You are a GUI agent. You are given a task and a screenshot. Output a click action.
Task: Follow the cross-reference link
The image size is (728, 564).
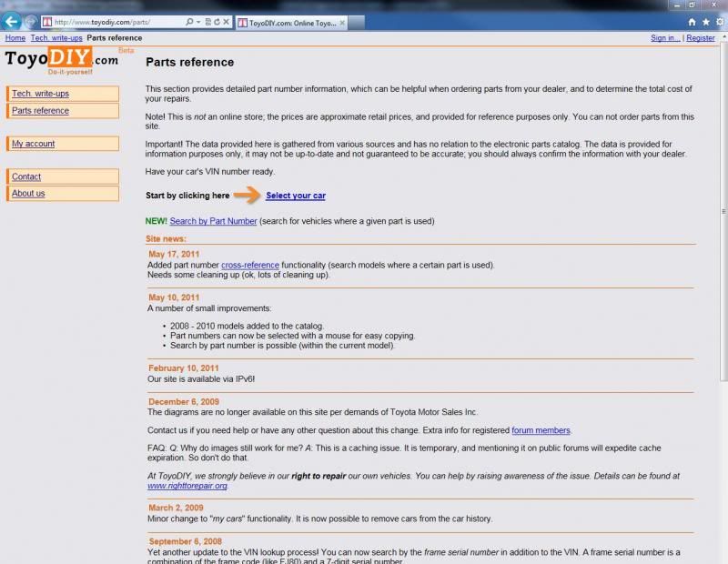(250, 265)
